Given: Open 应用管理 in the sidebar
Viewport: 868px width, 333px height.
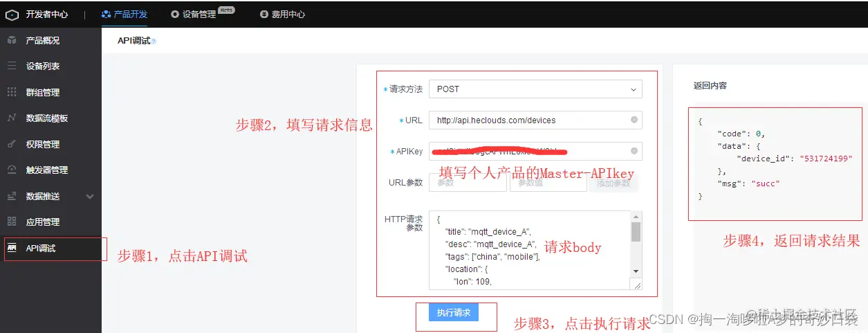Looking at the screenshot, I should click(43, 222).
